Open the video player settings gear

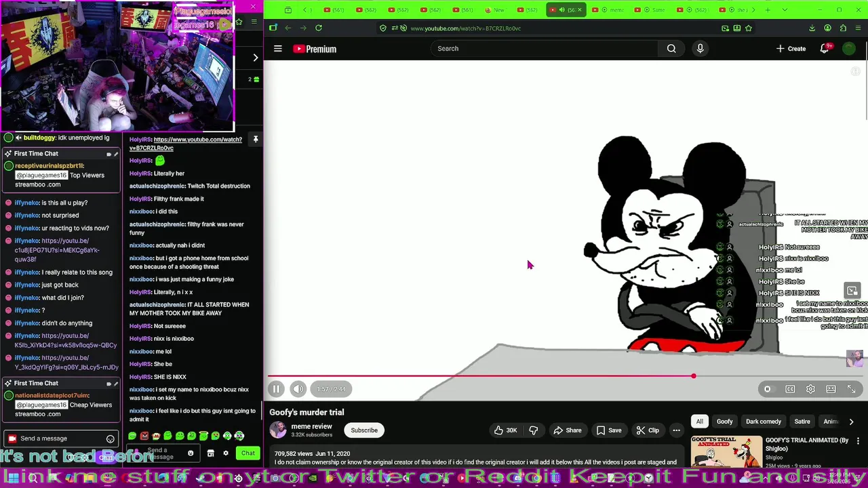point(810,389)
